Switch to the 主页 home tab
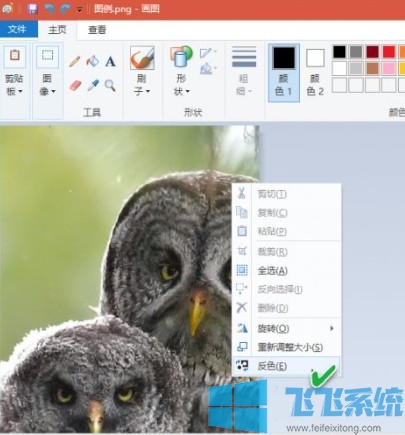 tap(57, 29)
